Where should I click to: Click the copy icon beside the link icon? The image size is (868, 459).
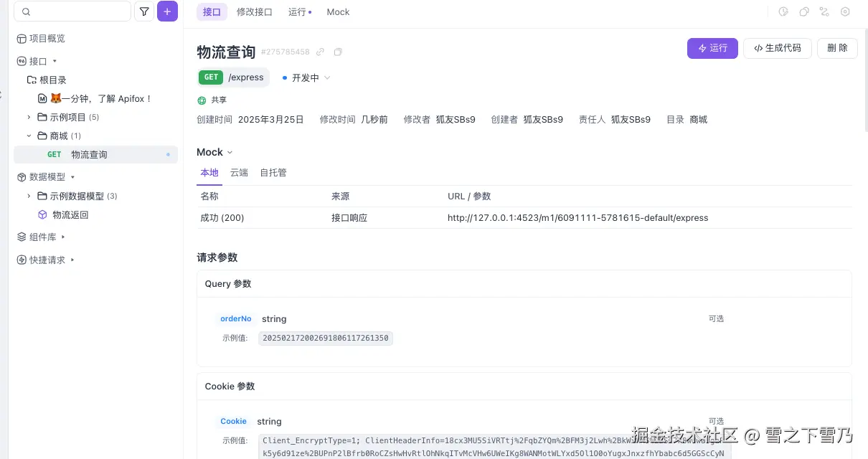coord(338,52)
